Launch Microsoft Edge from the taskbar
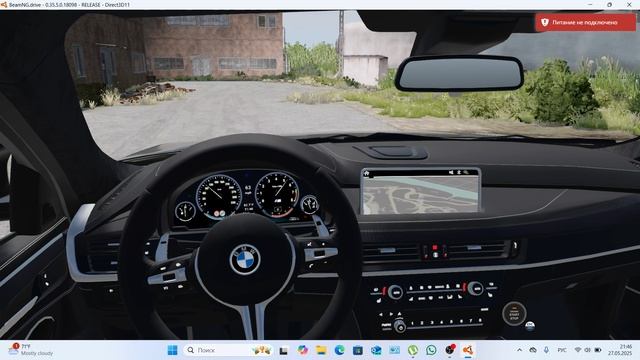640x360 pixels. (x=339, y=350)
